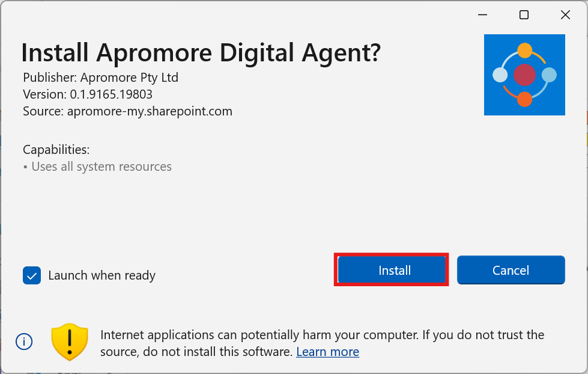Select the Publisher: Apromore Pty Ltd line
This screenshot has width=588, height=374.
click(x=100, y=78)
